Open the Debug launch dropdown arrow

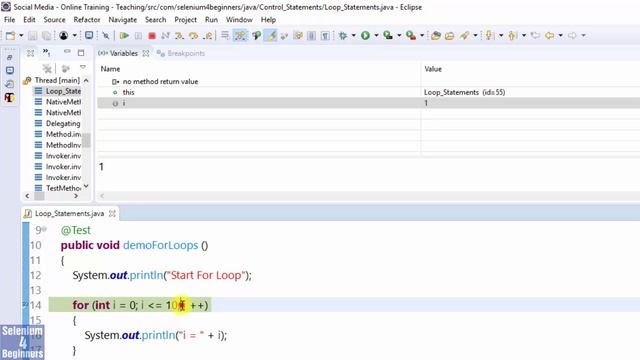tap(353, 36)
